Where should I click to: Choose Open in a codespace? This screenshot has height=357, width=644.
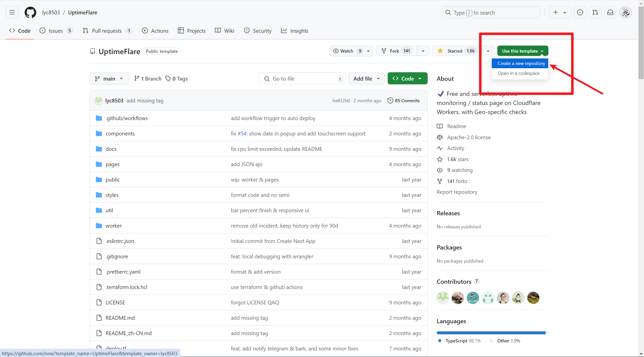(518, 73)
